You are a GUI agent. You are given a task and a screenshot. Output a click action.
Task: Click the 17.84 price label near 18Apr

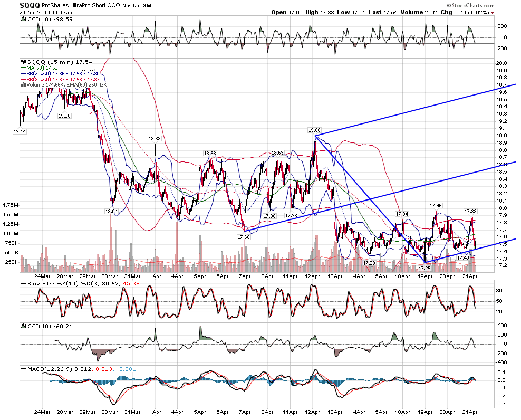[x=402, y=214]
